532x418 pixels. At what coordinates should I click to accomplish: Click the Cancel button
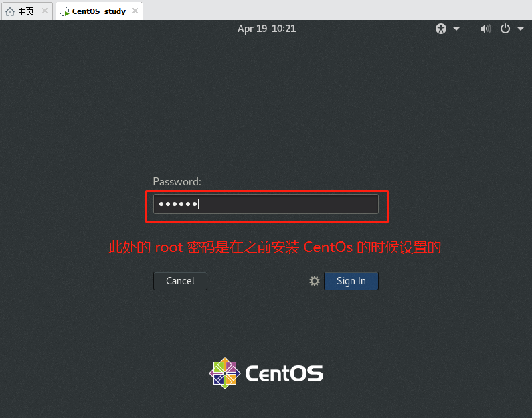(x=180, y=281)
